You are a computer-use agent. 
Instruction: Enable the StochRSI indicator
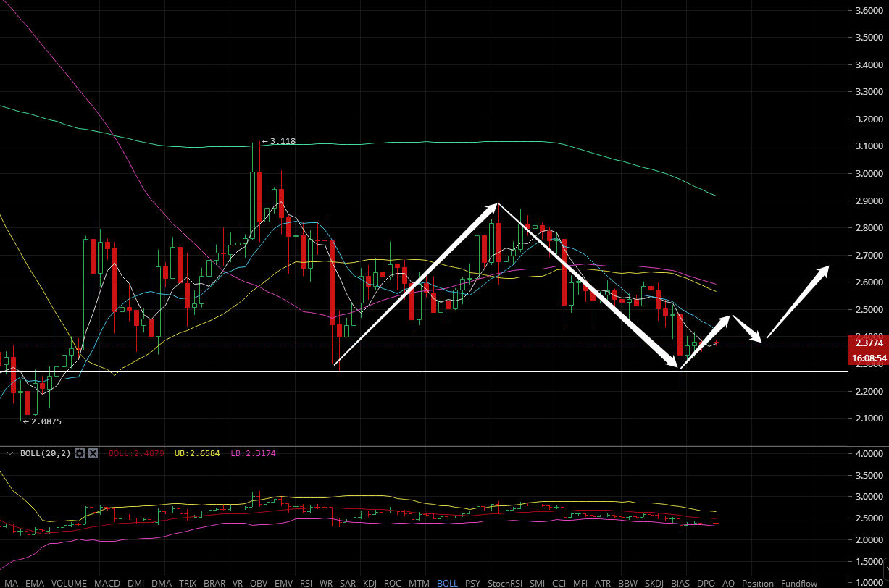[x=504, y=583]
